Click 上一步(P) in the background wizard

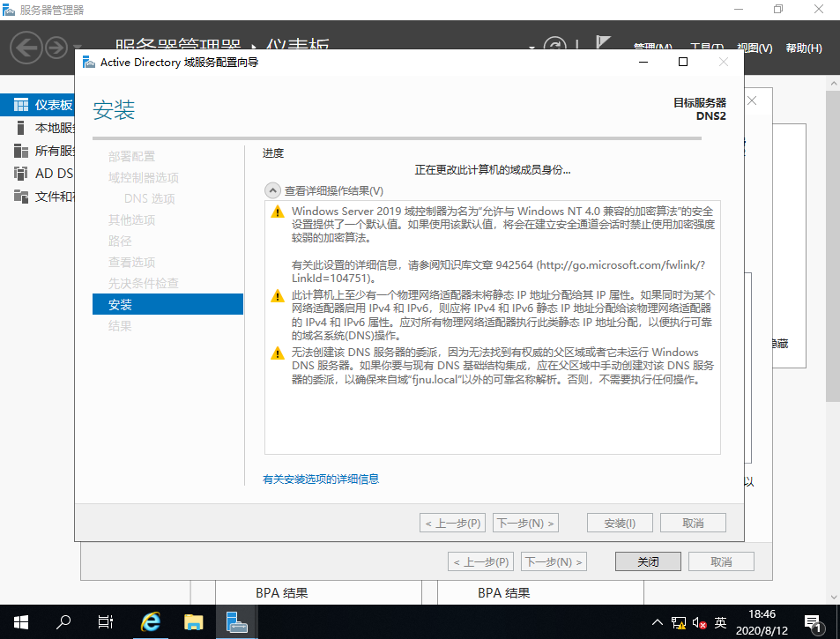480,561
